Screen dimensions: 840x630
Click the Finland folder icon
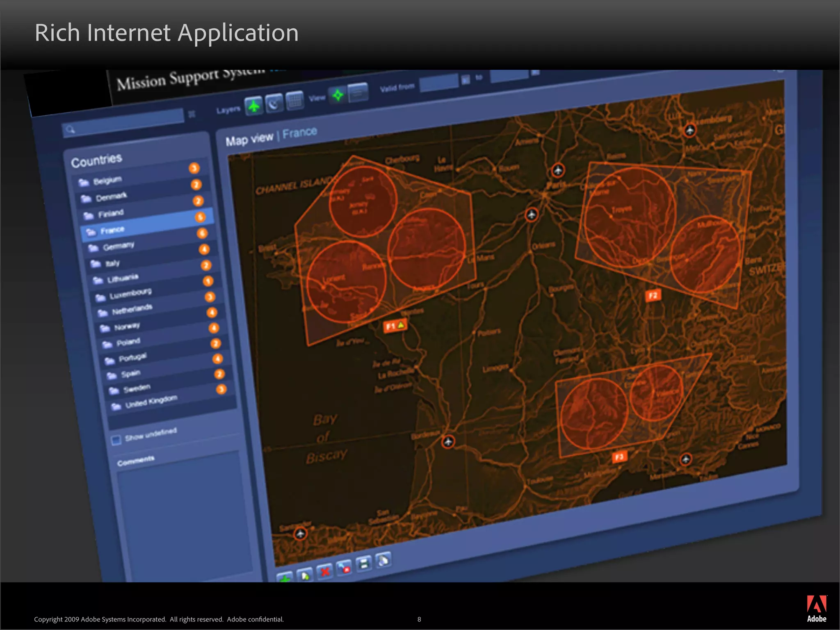89,216
